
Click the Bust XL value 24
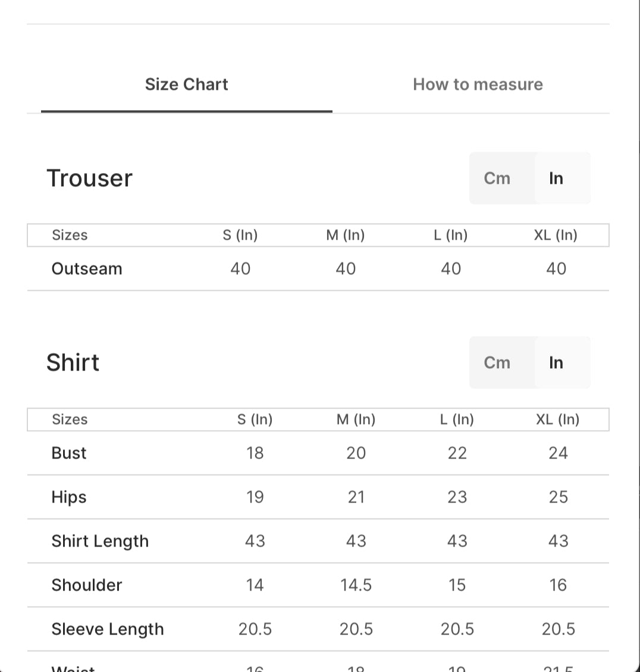coord(558,453)
